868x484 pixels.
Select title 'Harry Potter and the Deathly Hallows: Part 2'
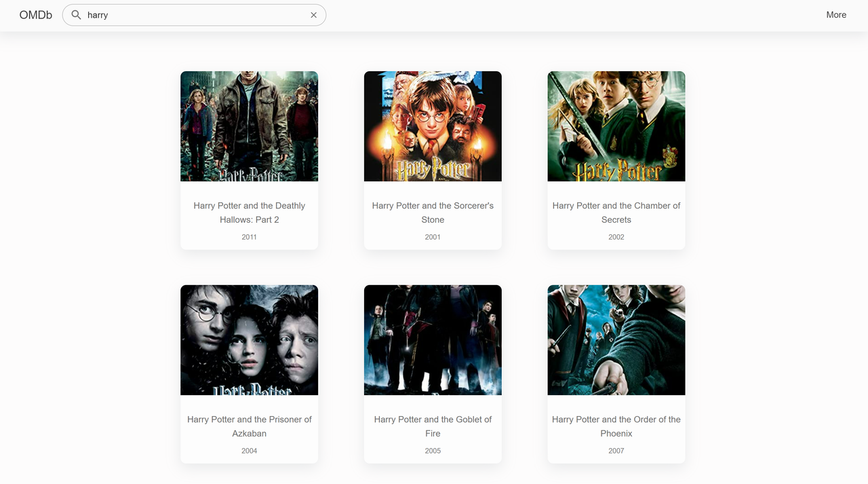249,212
